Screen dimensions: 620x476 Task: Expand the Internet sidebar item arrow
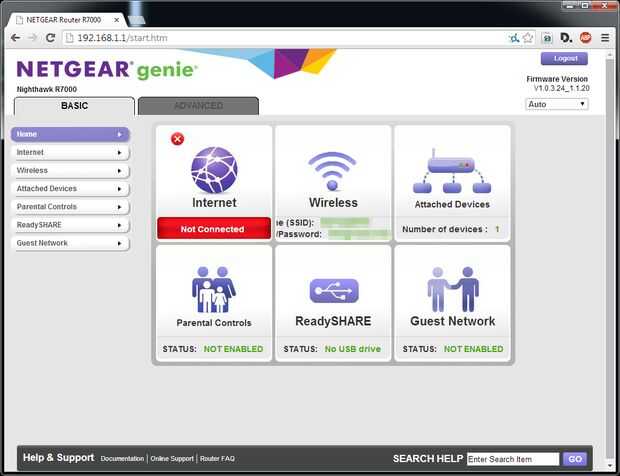pyautogui.click(x=119, y=153)
